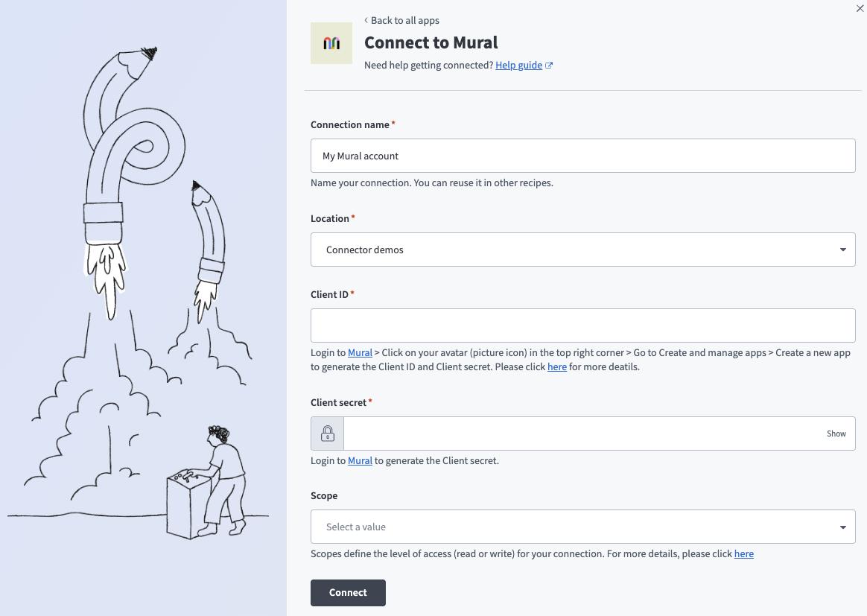Viewport: 867px width, 616px height.
Task: Focus the Client ID input field
Action: point(582,326)
